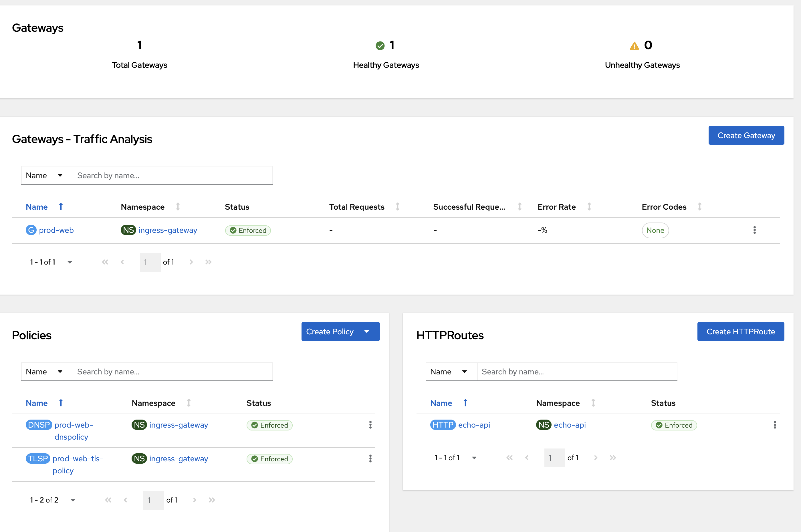Go to last page in HTTPRoutes pagination
Screen dimensions: 801x532
point(613,458)
